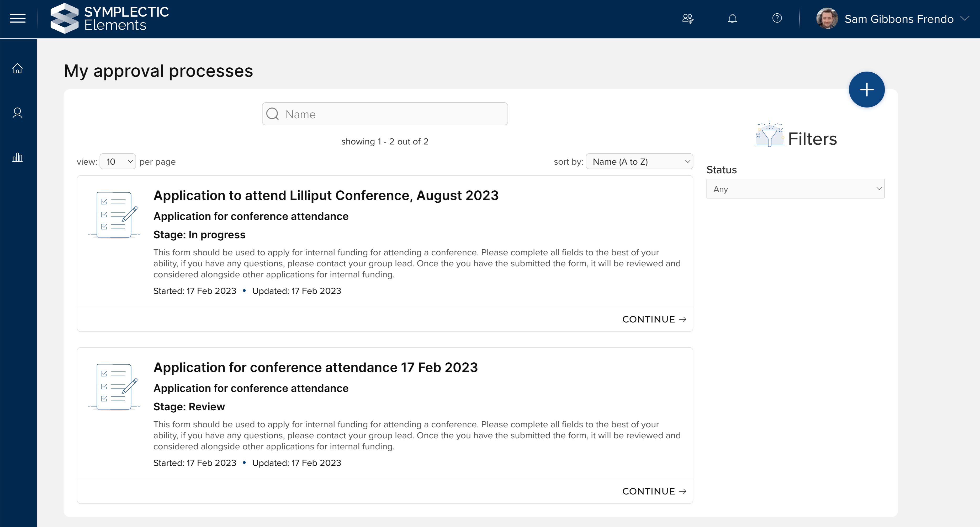Click the 17 Feb 2023 application form icon
This screenshot has height=527, width=980.
114,387
